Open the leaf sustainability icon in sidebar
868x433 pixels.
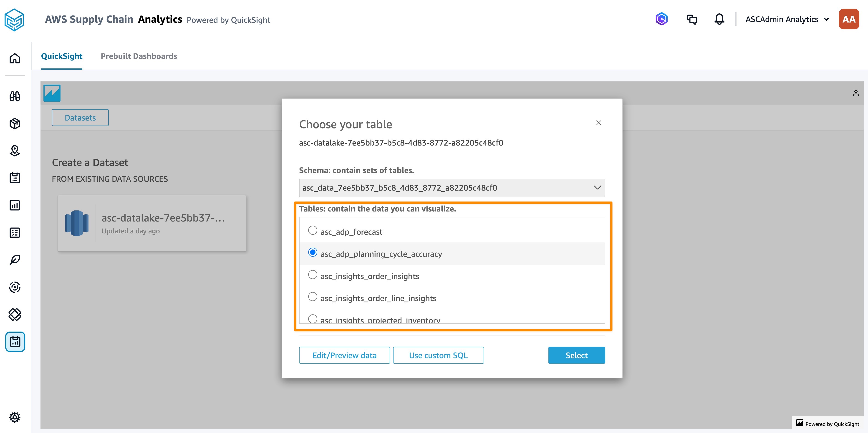coord(15,260)
